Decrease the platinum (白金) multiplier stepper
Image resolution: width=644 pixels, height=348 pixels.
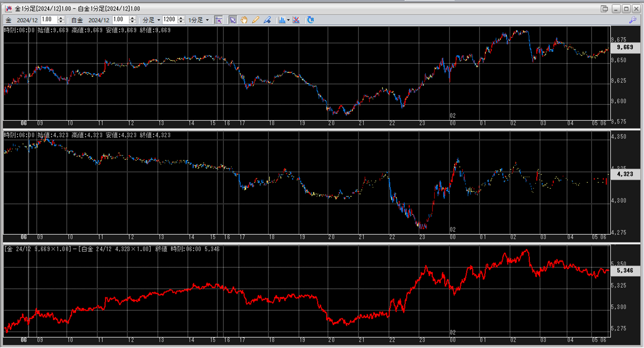tap(133, 22)
